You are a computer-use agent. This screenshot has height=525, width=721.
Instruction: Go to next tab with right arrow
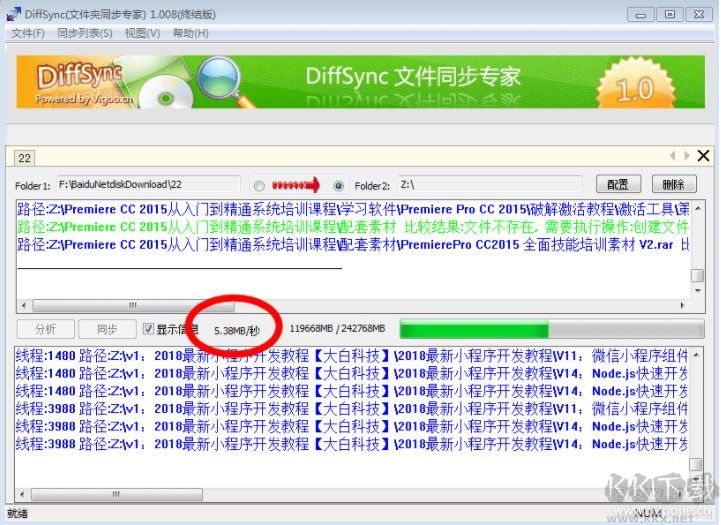(687, 156)
